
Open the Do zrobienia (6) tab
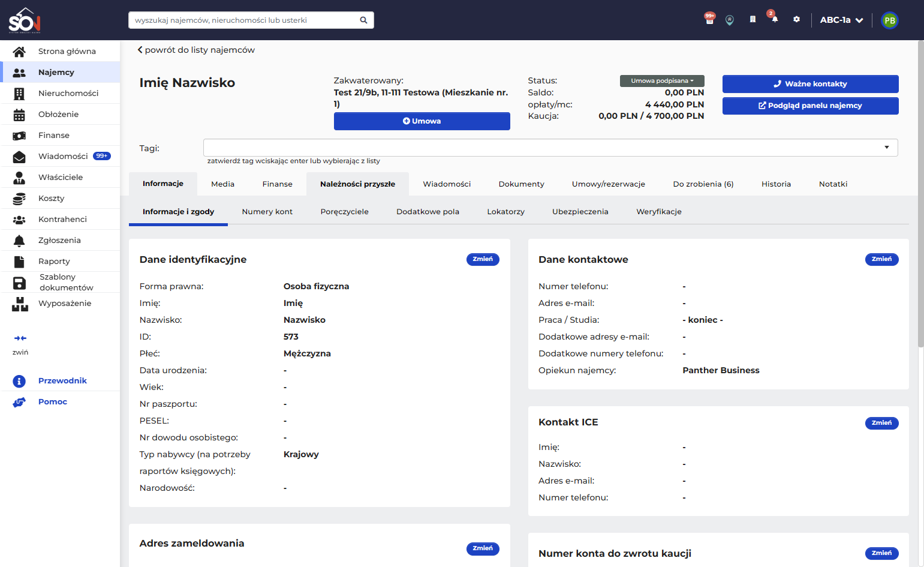[x=703, y=184]
